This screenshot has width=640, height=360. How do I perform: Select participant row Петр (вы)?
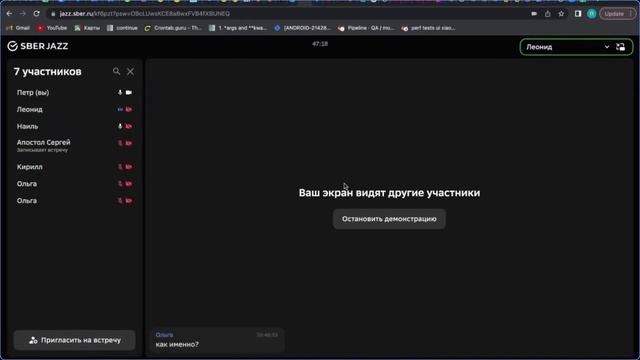click(x=75, y=93)
